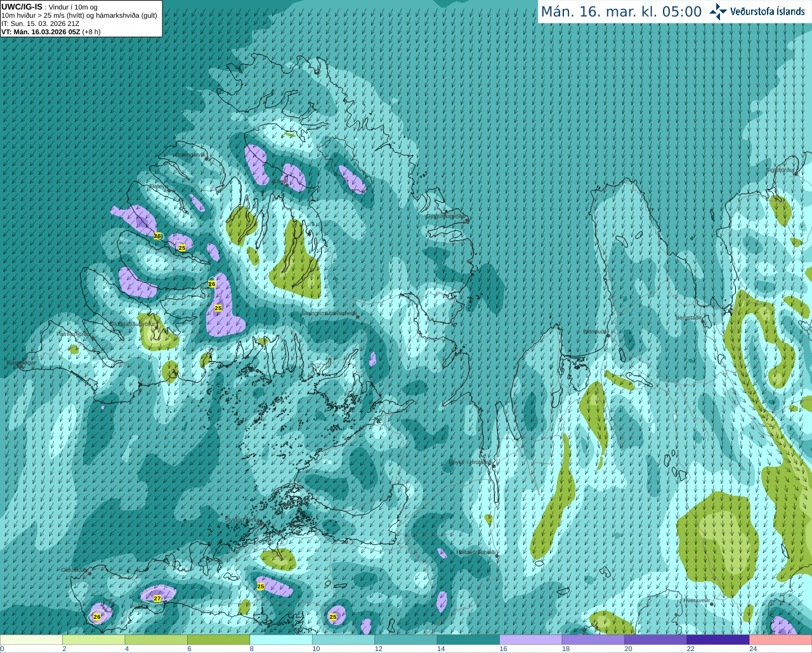Click the Veðurstofa Íslands logo icon

717,11
